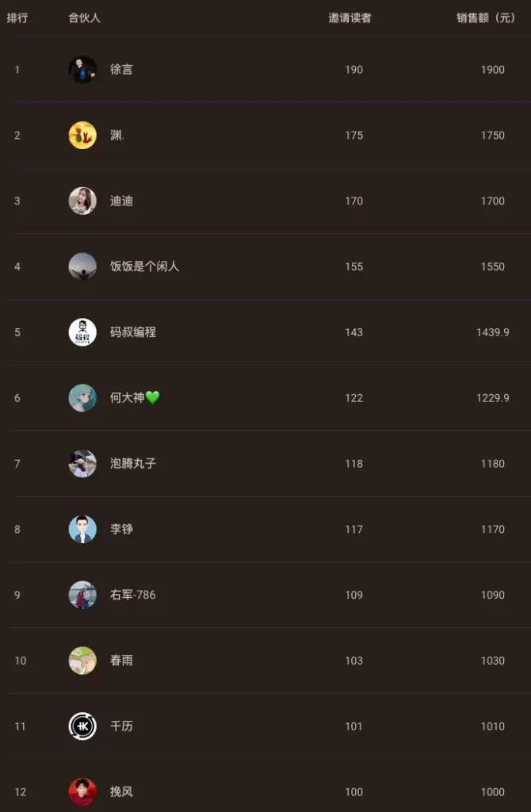
Task: Click 何大神💚's avatar
Action: (x=82, y=398)
